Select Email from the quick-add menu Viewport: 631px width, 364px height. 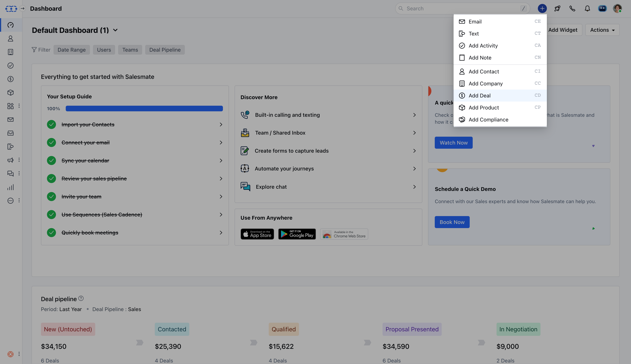tap(500, 22)
